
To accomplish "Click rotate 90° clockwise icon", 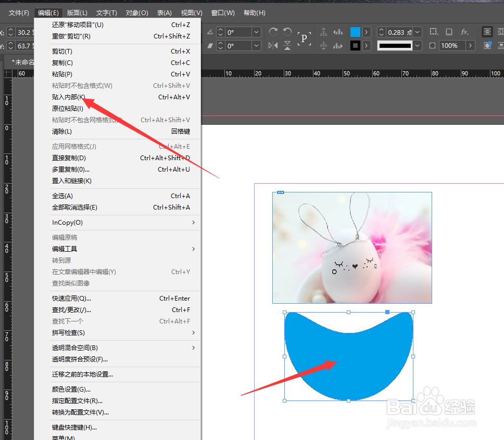I will point(273,32).
